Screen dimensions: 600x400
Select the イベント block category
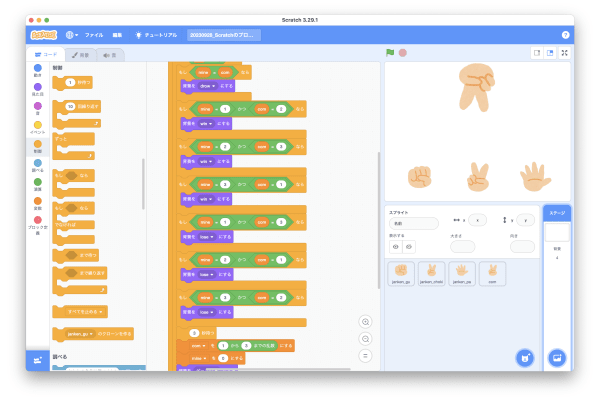(38, 127)
